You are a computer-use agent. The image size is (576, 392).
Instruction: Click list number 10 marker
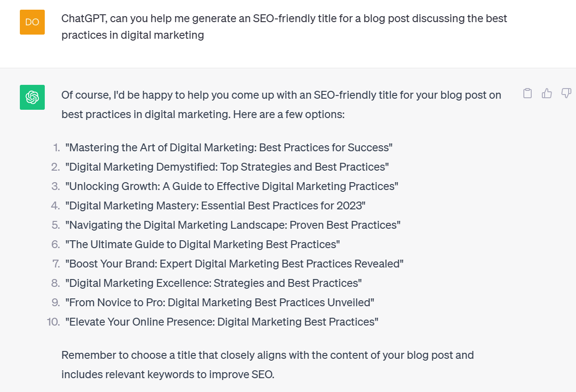pyautogui.click(x=54, y=322)
